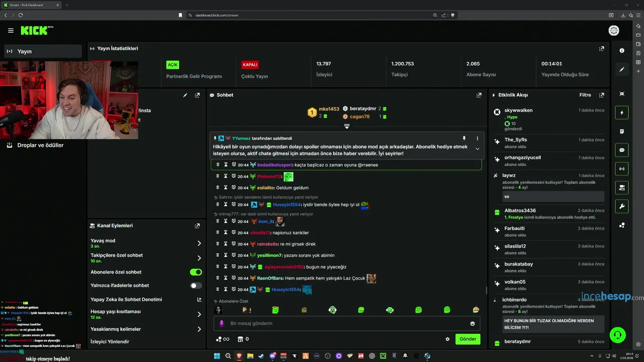Screen dimensions: 644x362
Task: Pop out the Etkinlik Akışı panel
Action: pos(601,95)
